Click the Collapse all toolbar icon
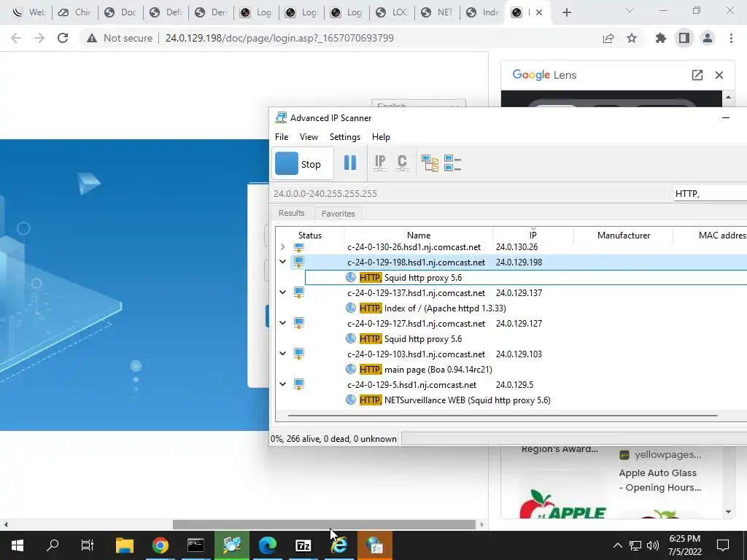This screenshot has width=747, height=560. (x=452, y=163)
